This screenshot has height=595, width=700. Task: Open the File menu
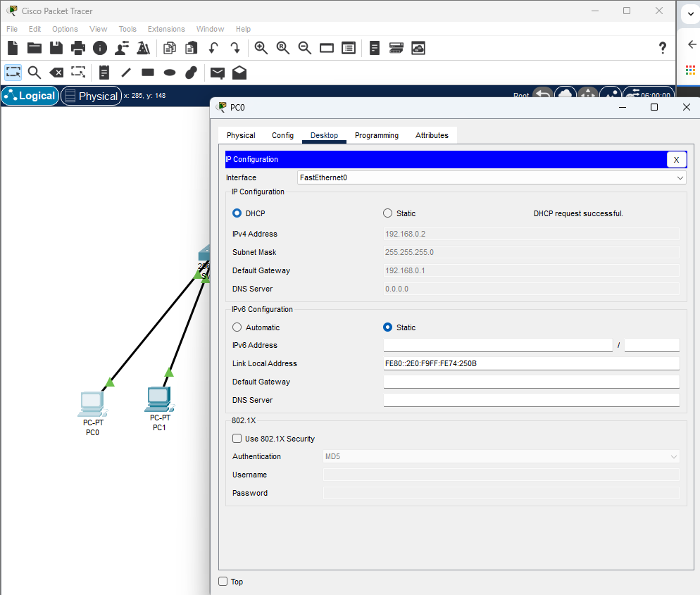tap(12, 29)
